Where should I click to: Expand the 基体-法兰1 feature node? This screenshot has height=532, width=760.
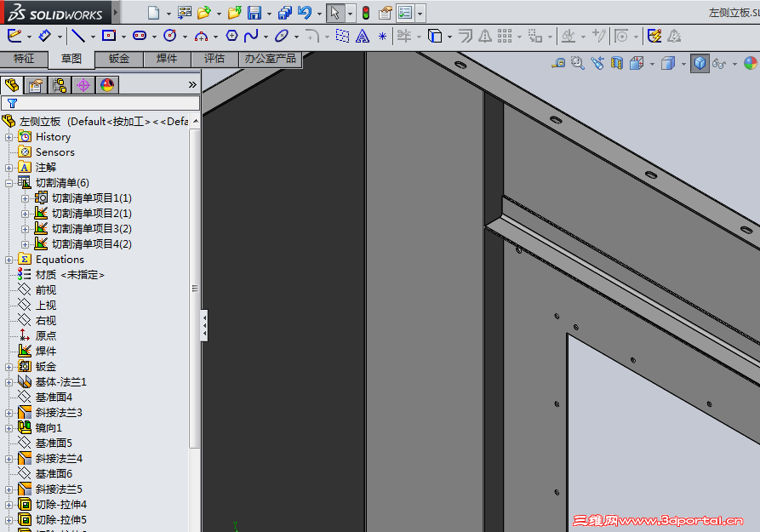[x=9, y=383]
